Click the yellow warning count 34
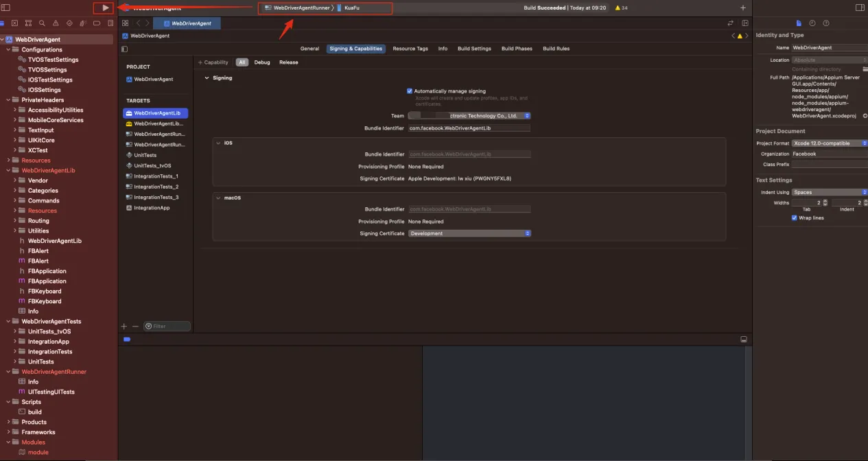Viewport: 868px width, 461px height. coord(621,8)
